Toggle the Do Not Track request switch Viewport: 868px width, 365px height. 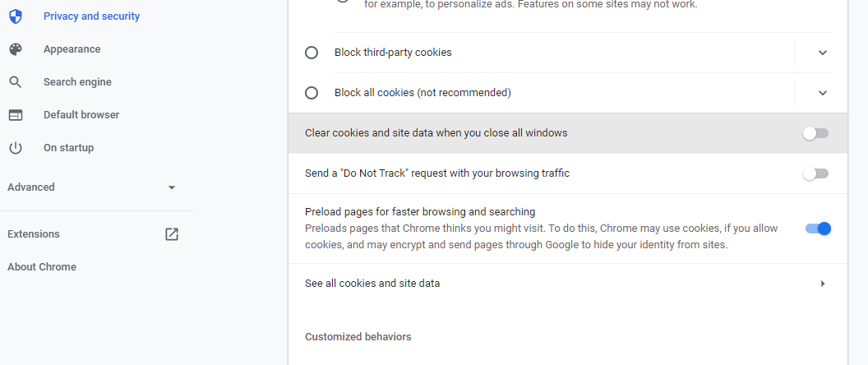point(816,173)
